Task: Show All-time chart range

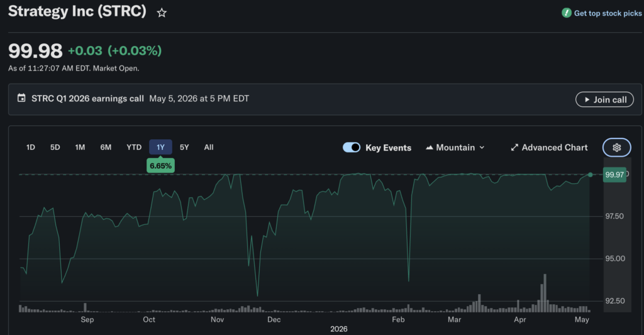Action: point(209,147)
